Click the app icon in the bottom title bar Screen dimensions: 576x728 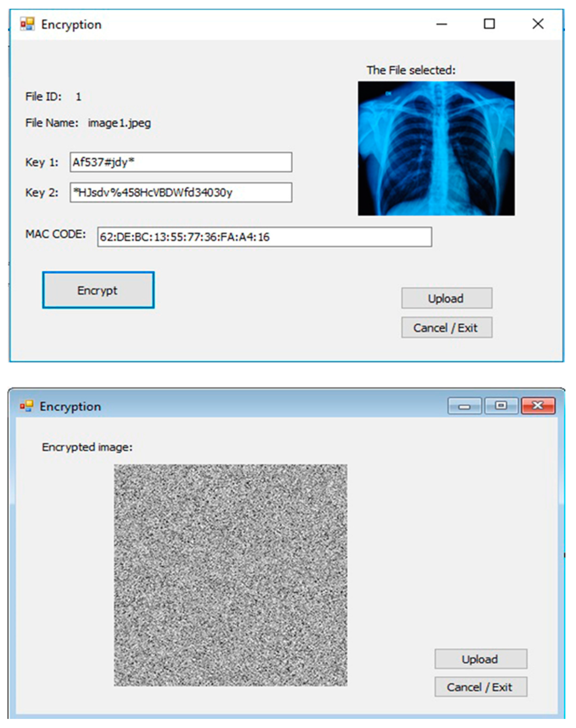pyautogui.click(x=26, y=406)
